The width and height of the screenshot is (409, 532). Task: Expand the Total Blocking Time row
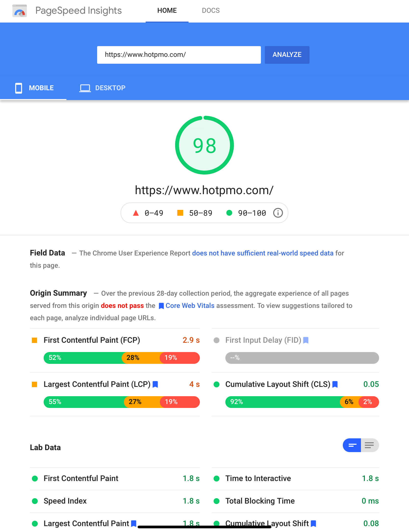(260, 501)
